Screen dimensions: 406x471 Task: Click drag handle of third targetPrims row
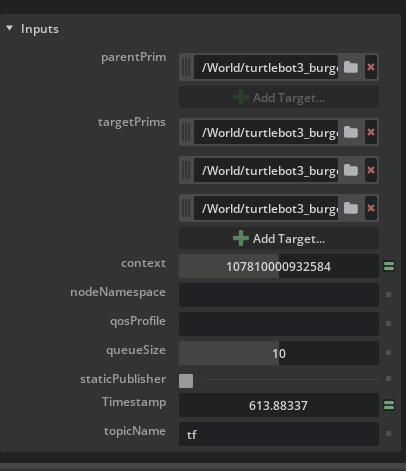tap(186, 208)
